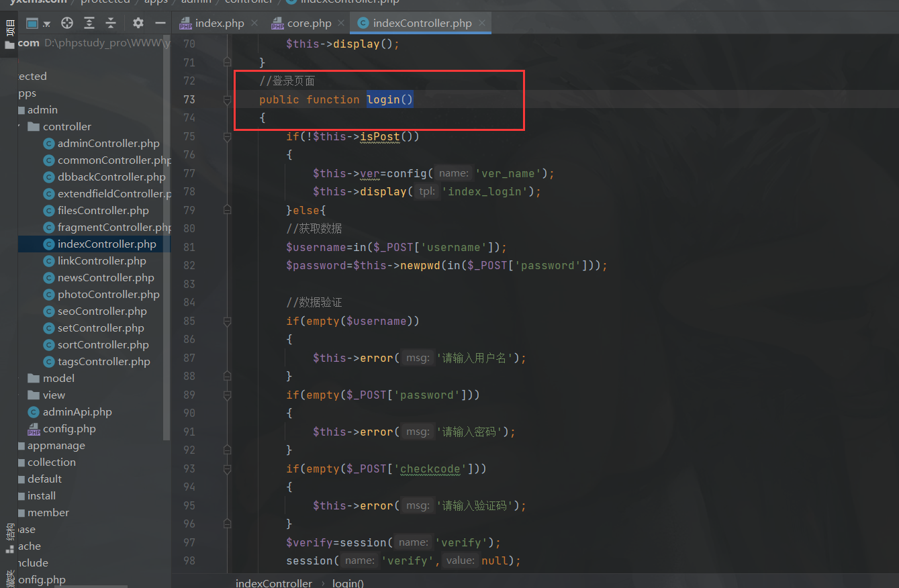Hide the project panel with the minus icon
The image size is (899, 588).
click(x=160, y=23)
